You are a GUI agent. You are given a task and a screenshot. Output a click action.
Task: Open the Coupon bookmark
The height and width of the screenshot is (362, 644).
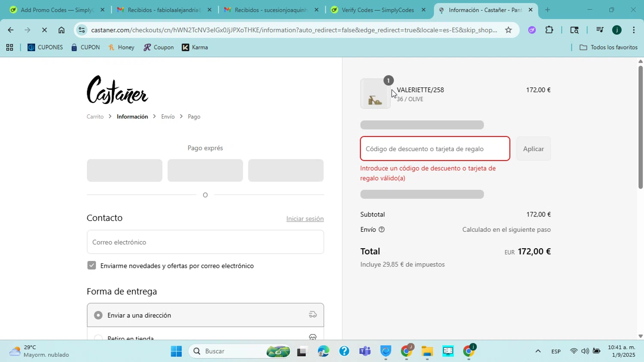tap(158, 48)
